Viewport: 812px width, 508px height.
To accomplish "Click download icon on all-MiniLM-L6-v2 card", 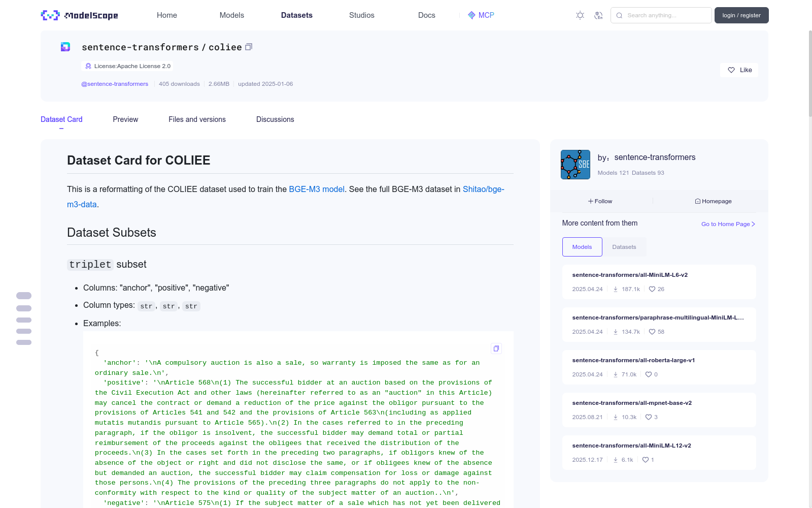I will tap(616, 289).
